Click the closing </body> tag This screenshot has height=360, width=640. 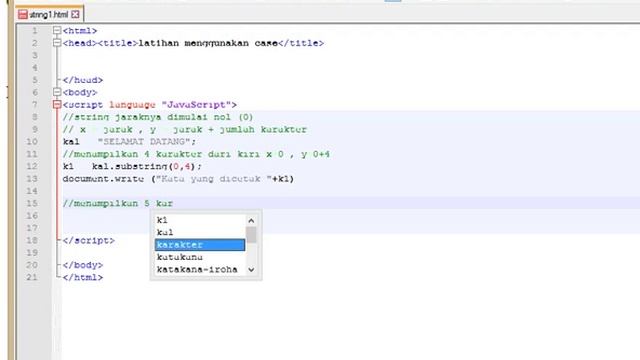[x=83, y=265]
